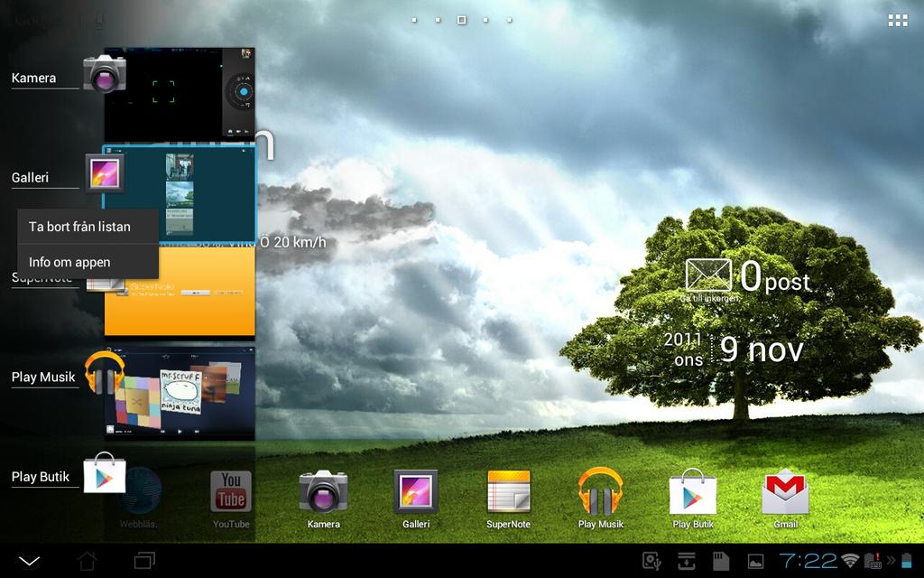Screen dimensions: 924x578
Task: Open the Play Musik headphones icon in recent apps
Action: (x=105, y=373)
